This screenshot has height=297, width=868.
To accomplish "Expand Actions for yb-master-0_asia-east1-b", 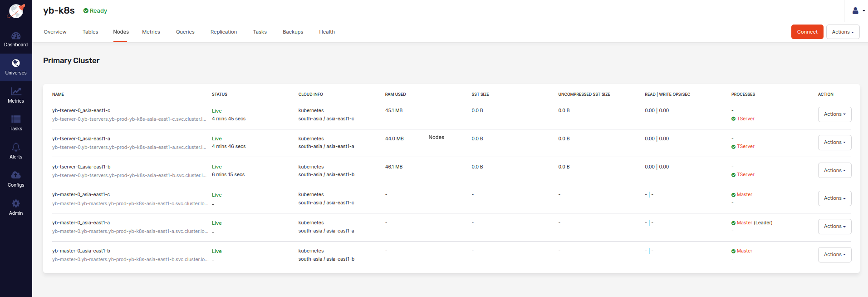I will tap(834, 255).
